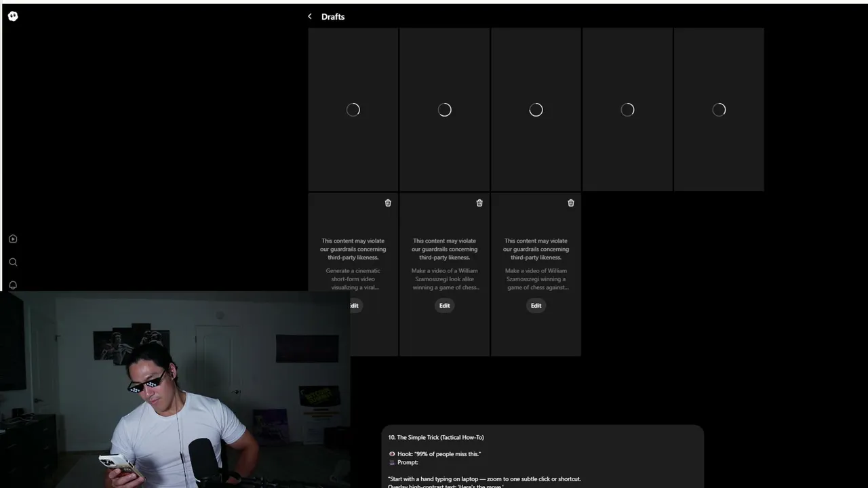Delete the 'Generate a cinematic' draft
This screenshot has width=868, height=488.
(388, 203)
